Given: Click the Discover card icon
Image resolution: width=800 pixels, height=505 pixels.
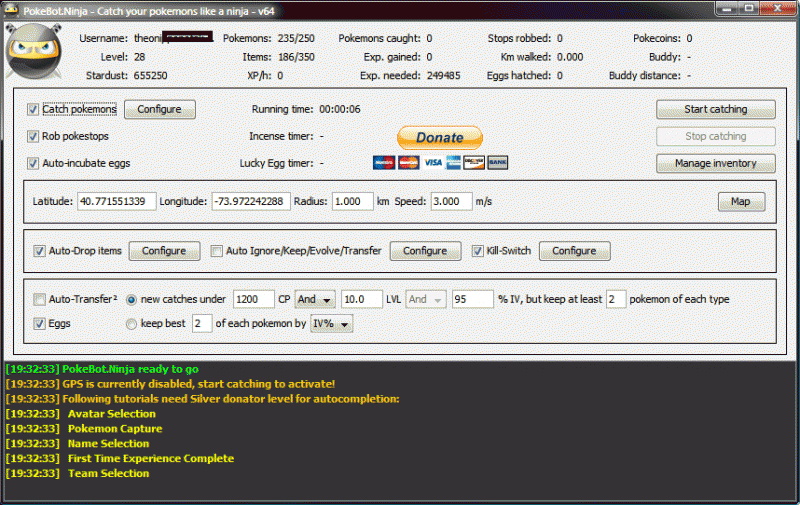Looking at the screenshot, I should click(x=474, y=163).
